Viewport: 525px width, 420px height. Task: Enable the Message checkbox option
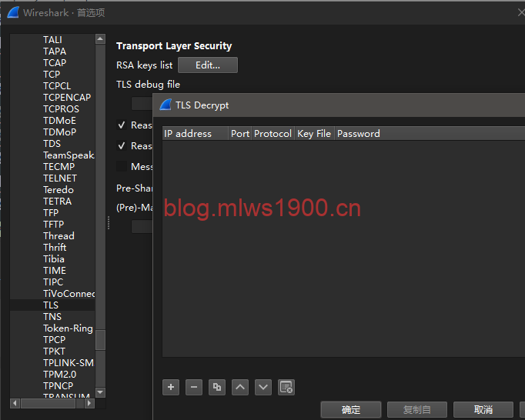point(122,166)
